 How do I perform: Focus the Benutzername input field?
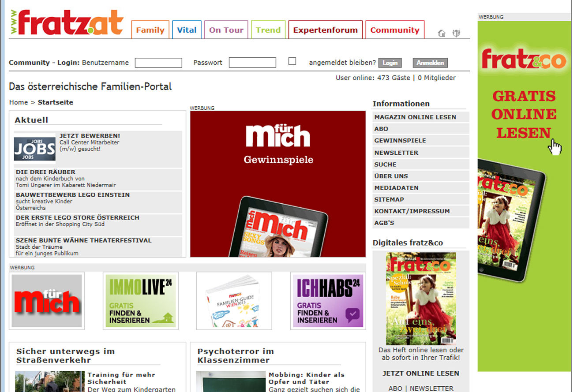click(x=158, y=63)
